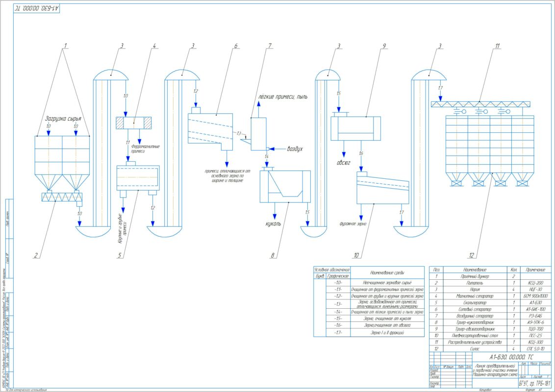Select the 'Силос' name cell
This screenshot has width=555, height=392.
click(475, 348)
